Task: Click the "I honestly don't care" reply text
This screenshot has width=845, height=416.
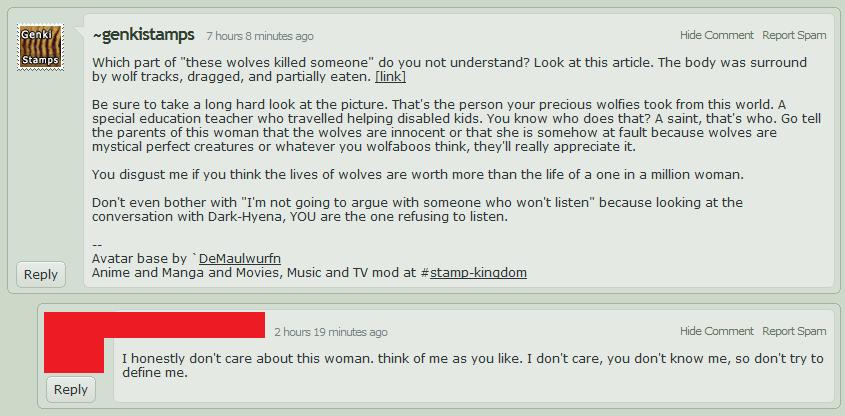Action: pyautogui.click(x=472, y=365)
